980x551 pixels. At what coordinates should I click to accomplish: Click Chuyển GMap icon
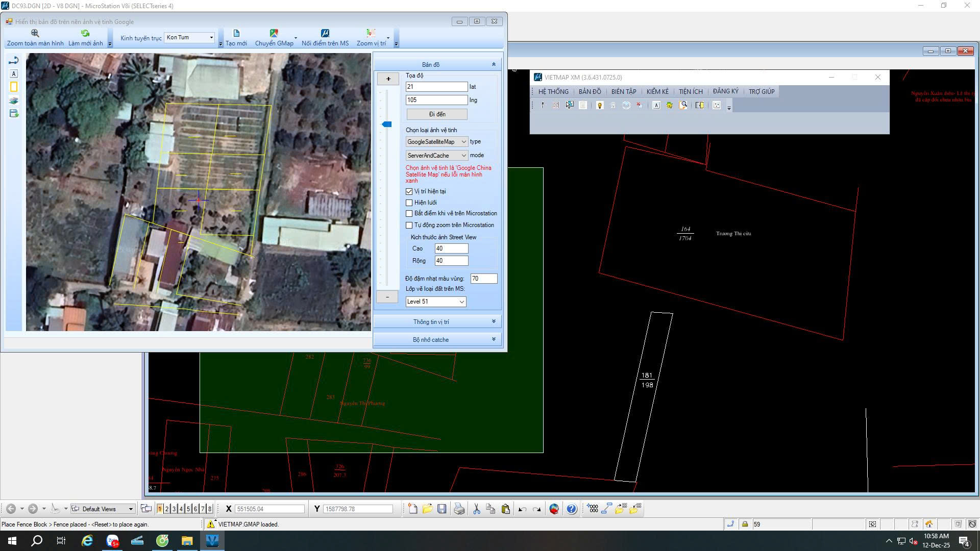[274, 33]
